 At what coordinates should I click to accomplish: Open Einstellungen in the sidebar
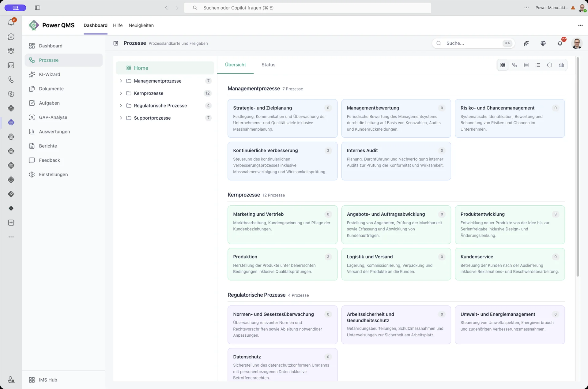click(x=64, y=174)
